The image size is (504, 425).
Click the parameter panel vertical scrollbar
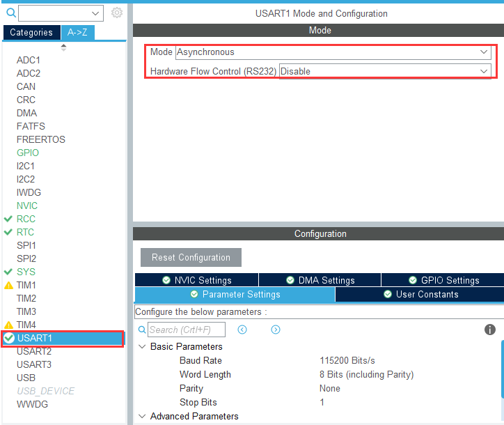pos(503,370)
